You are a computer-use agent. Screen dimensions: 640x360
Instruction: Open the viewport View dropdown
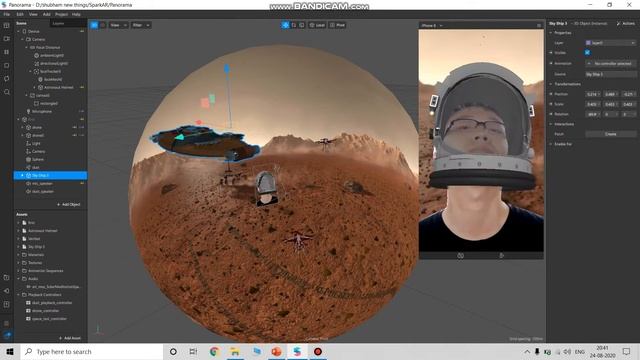tap(118, 25)
